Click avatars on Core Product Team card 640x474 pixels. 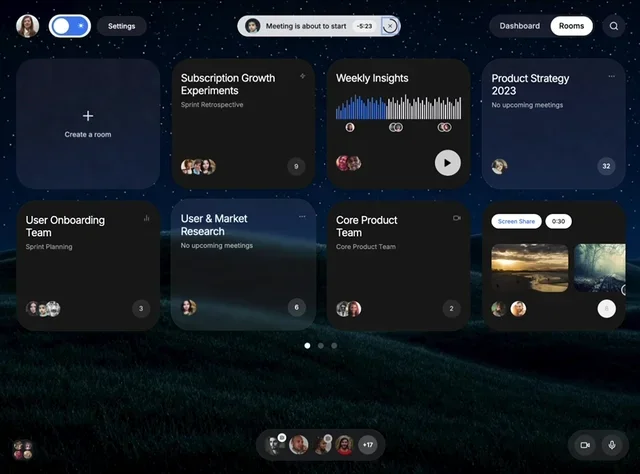point(349,309)
